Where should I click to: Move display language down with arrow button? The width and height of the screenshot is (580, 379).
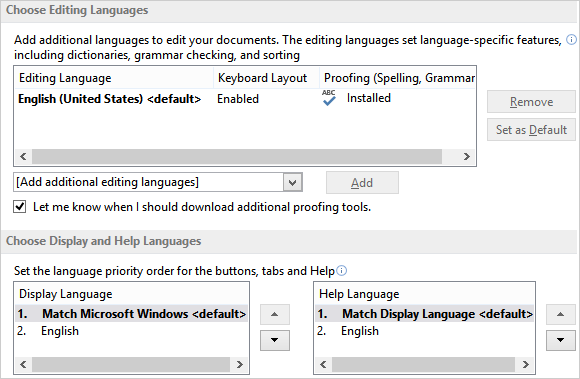(274, 340)
